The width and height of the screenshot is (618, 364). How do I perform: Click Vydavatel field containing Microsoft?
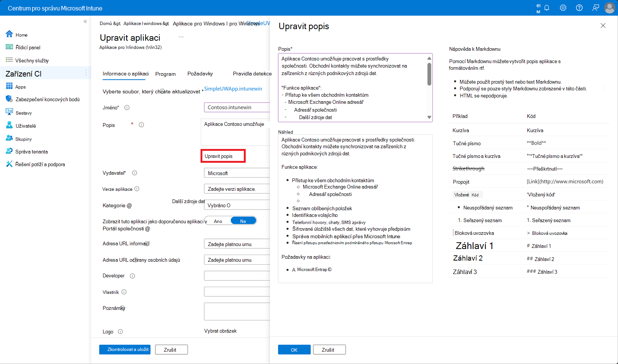pos(237,173)
